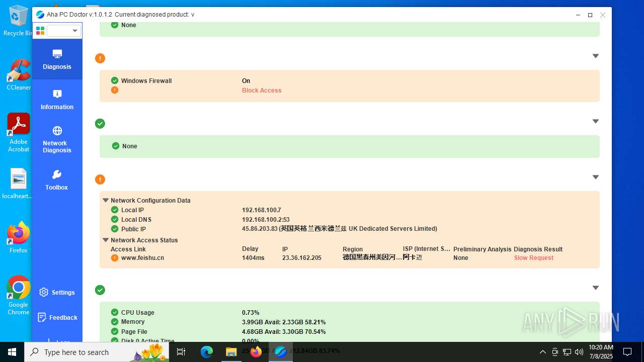Open the Windows Start menu
The height and width of the screenshot is (362, 644).
(12, 352)
